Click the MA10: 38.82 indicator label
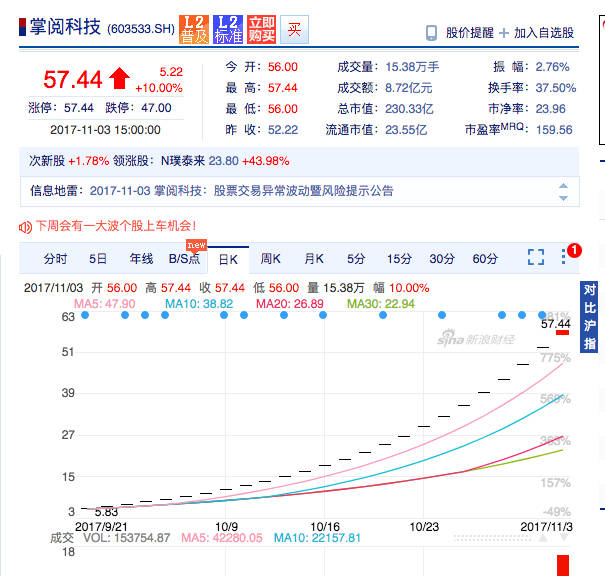 (x=199, y=304)
